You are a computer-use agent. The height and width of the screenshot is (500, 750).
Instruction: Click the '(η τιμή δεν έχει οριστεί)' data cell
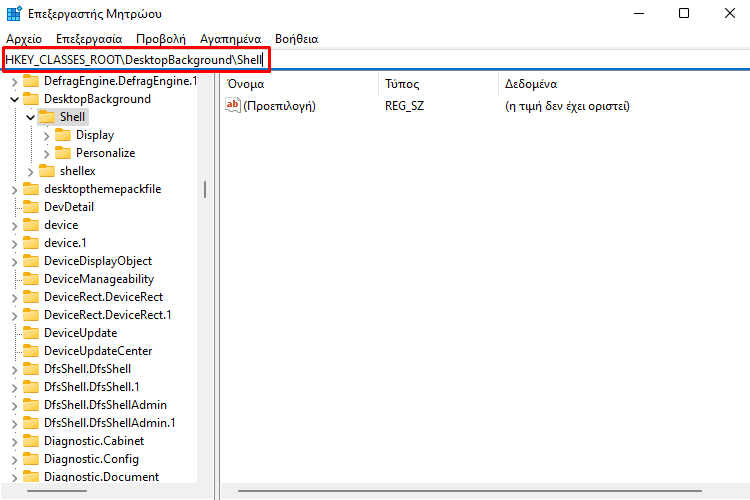tap(567, 106)
